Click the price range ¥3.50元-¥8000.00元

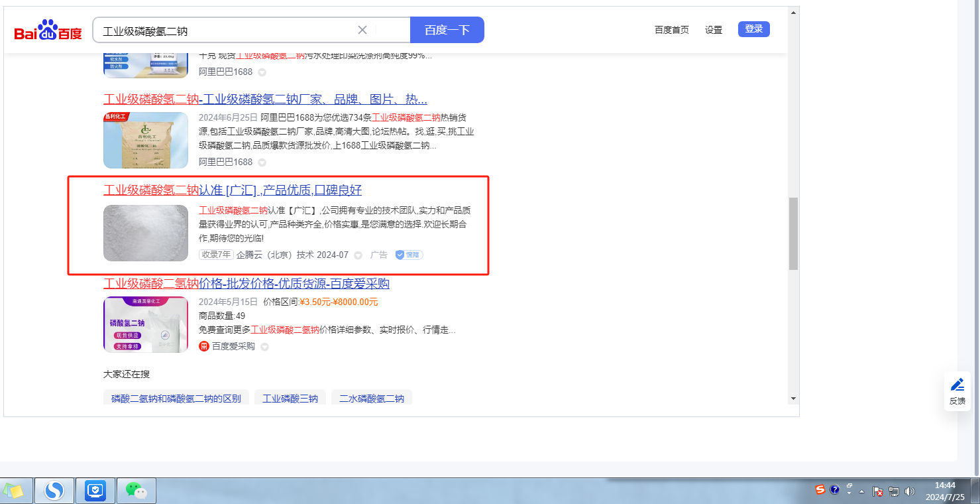point(339,302)
